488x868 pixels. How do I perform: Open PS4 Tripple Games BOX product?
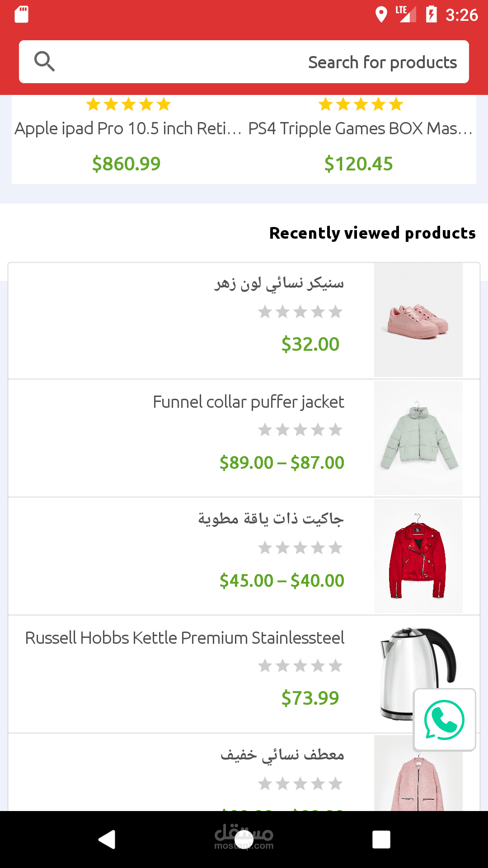360,129
